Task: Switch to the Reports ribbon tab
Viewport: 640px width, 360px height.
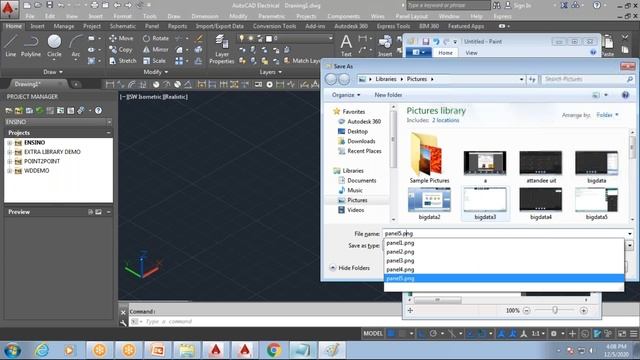Action: [x=177, y=26]
